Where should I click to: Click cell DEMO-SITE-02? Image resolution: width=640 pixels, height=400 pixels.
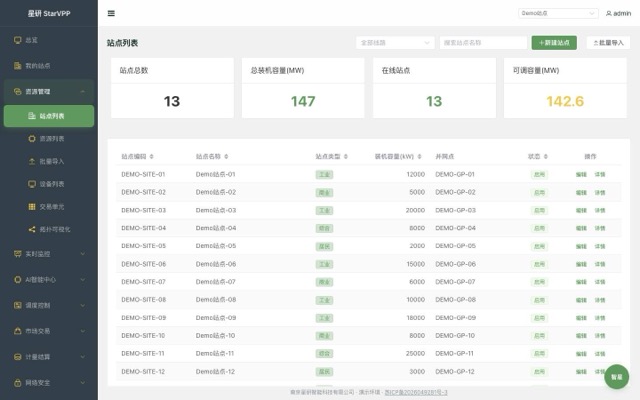143,192
